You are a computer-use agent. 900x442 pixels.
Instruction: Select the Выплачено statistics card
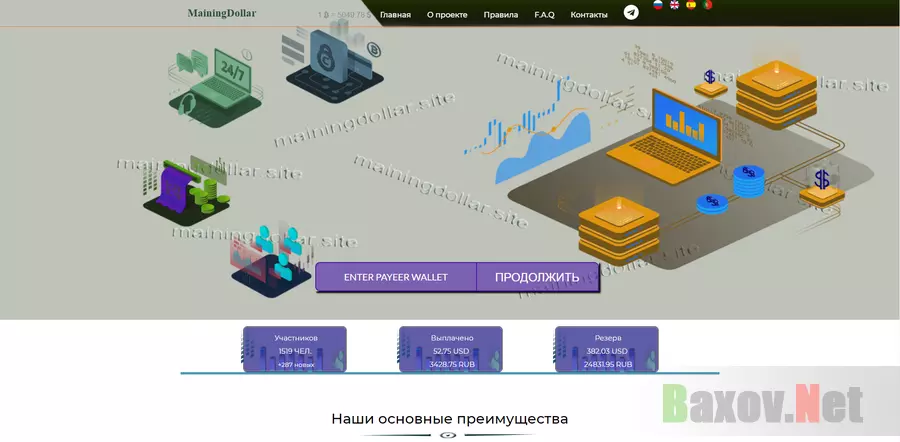(x=451, y=349)
